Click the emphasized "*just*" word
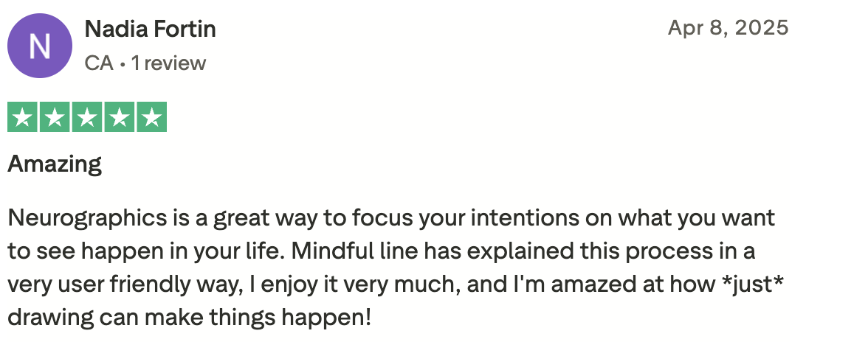 click(x=748, y=285)
